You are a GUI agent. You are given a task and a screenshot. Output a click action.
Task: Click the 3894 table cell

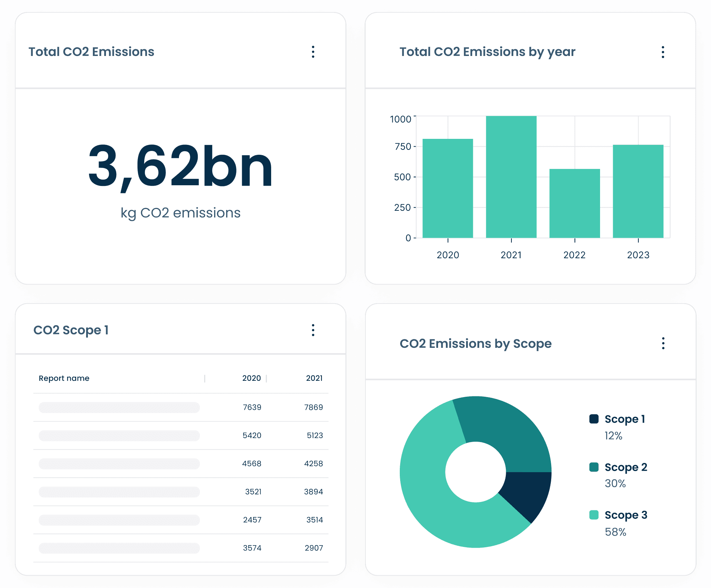pyautogui.click(x=314, y=492)
